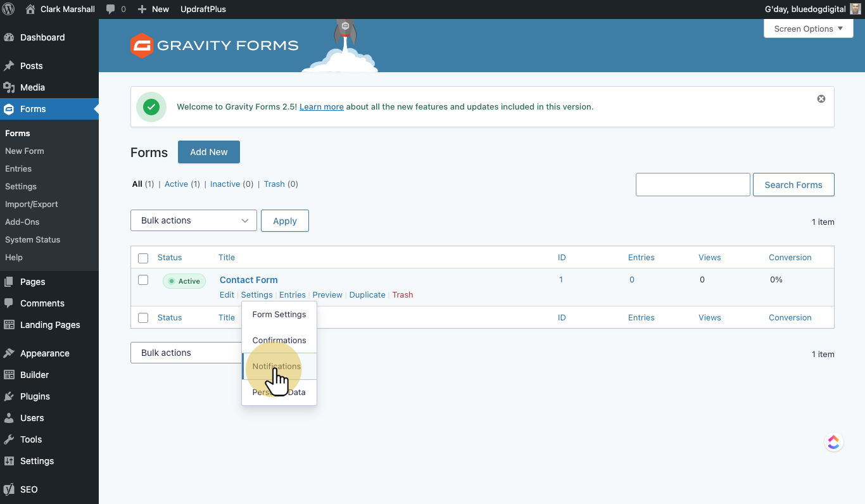Sort by the Entries column header at top
Screen dimensions: 865x504
tap(641, 258)
